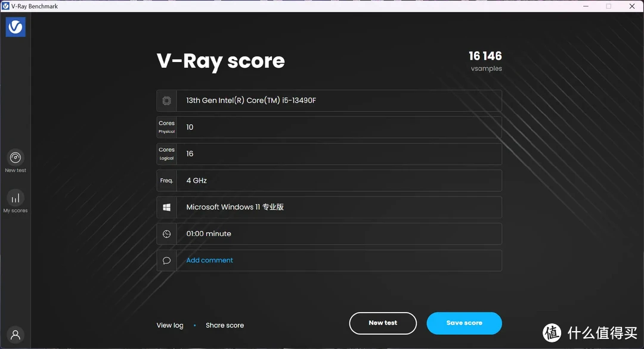Open My scores in the sidebar
The height and width of the screenshot is (349, 644).
tap(16, 201)
